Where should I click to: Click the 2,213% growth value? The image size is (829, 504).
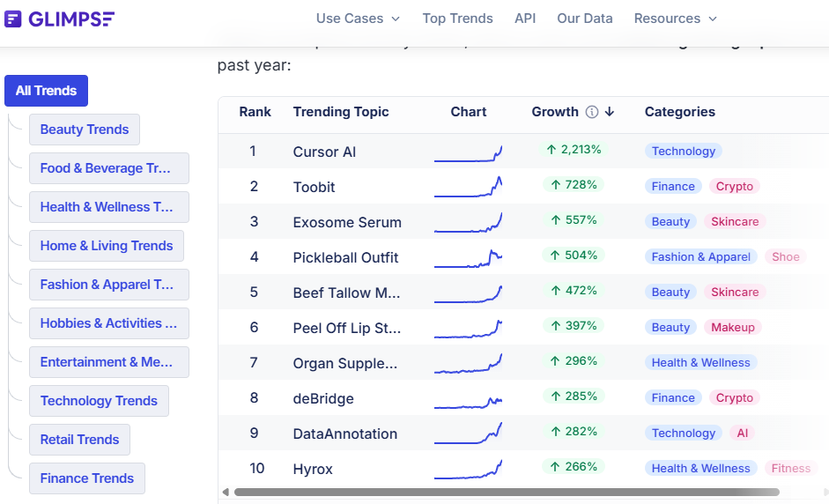tap(574, 150)
